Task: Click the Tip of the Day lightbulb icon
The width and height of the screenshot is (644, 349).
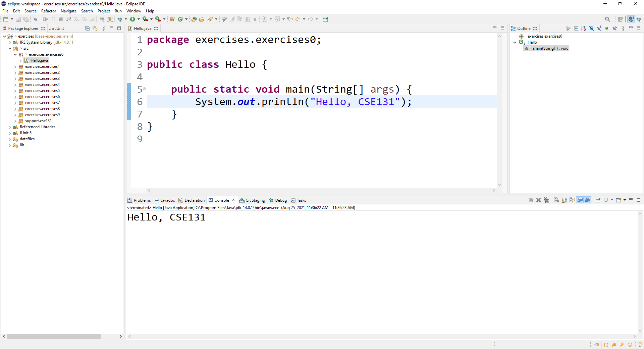Action: click(x=640, y=345)
